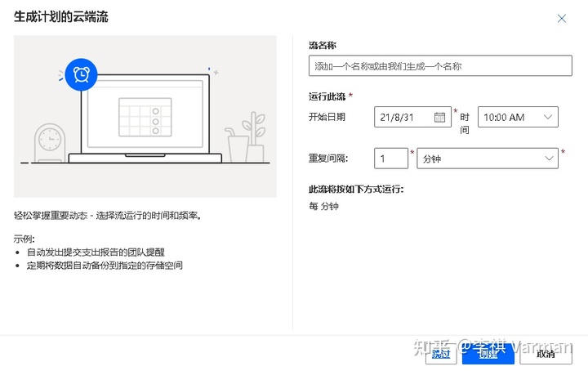Select the text 每 分钟
This screenshot has height=371, width=588.
[323, 206]
